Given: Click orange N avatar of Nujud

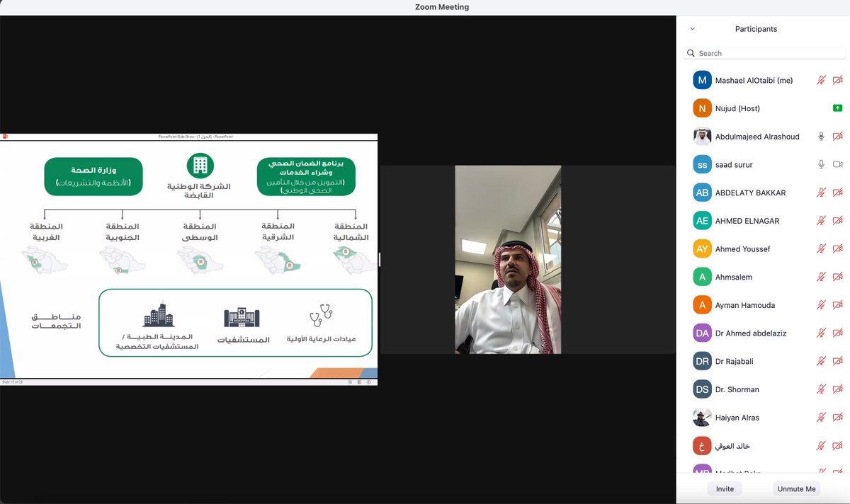Looking at the screenshot, I should tap(702, 108).
